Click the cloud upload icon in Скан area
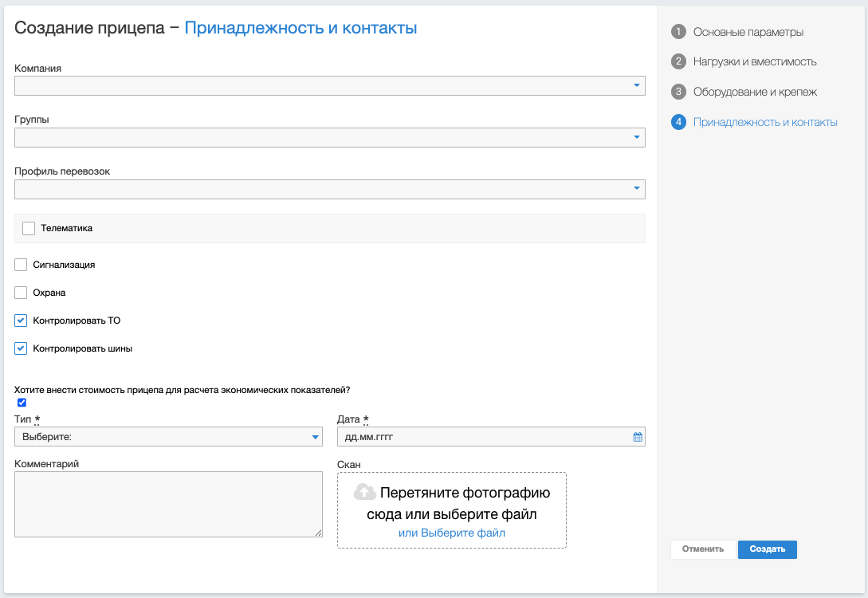This screenshot has height=598, width=868. [x=365, y=492]
